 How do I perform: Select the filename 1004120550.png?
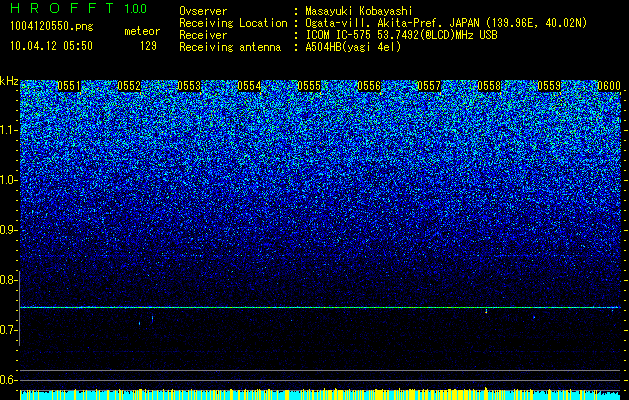tap(52, 27)
